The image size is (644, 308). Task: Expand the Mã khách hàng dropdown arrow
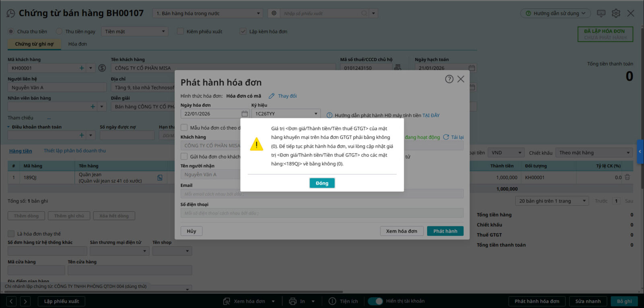click(x=91, y=68)
